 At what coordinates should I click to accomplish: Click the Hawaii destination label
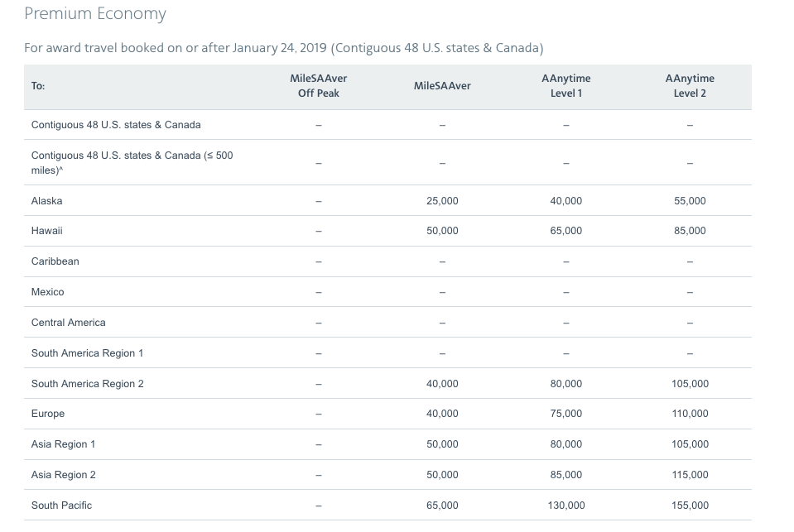point(46,231)
